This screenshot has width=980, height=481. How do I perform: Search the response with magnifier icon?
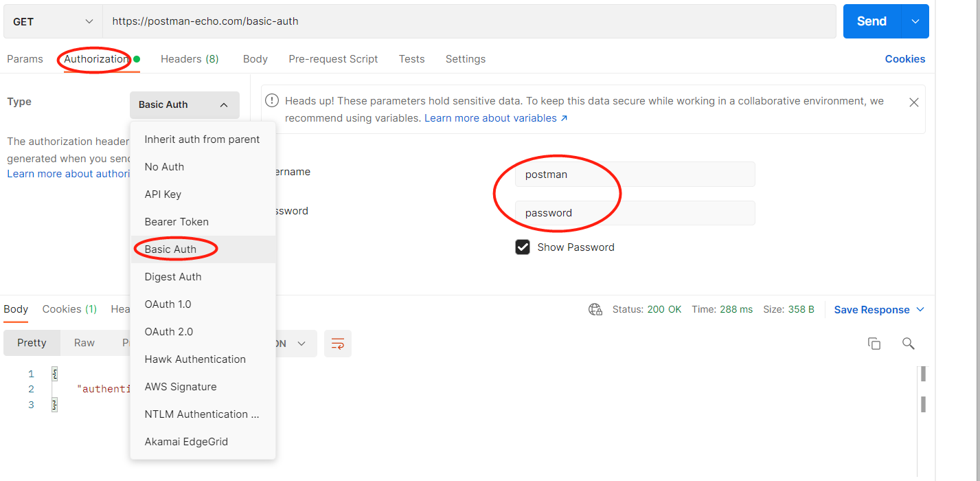(x=908, y=344)
